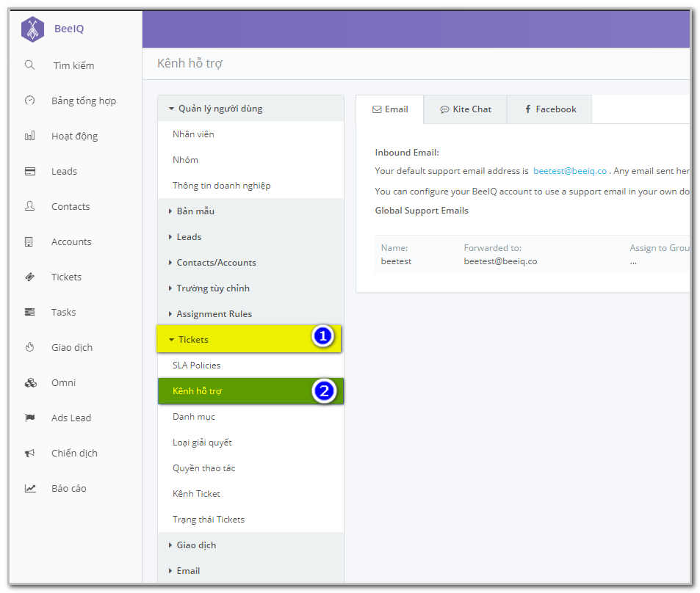Open Trạng thái Tickets item
The image size is (700, 593).
(251, 520)
